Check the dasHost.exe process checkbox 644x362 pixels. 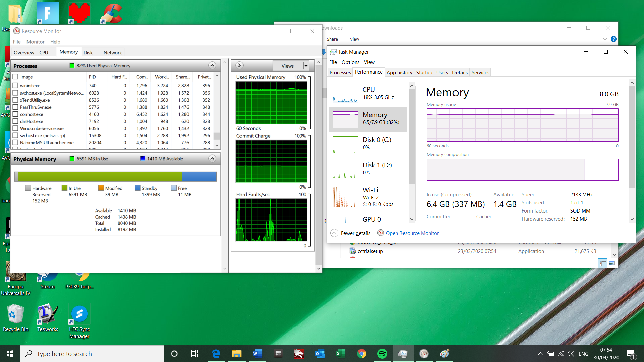tap(15, 121)
